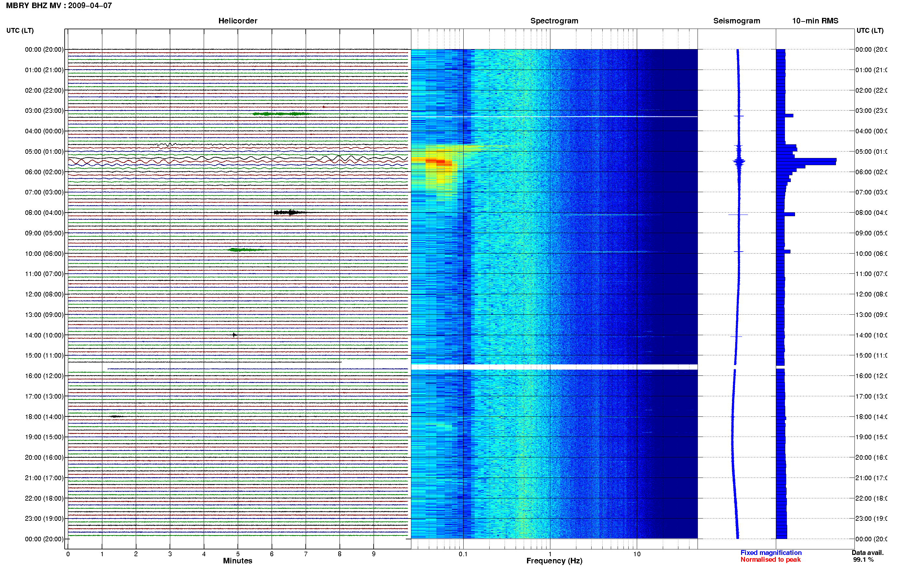Click left time label '08:00 (04:00)'
The image size is (924, 578).
click(x=44, y=213)
